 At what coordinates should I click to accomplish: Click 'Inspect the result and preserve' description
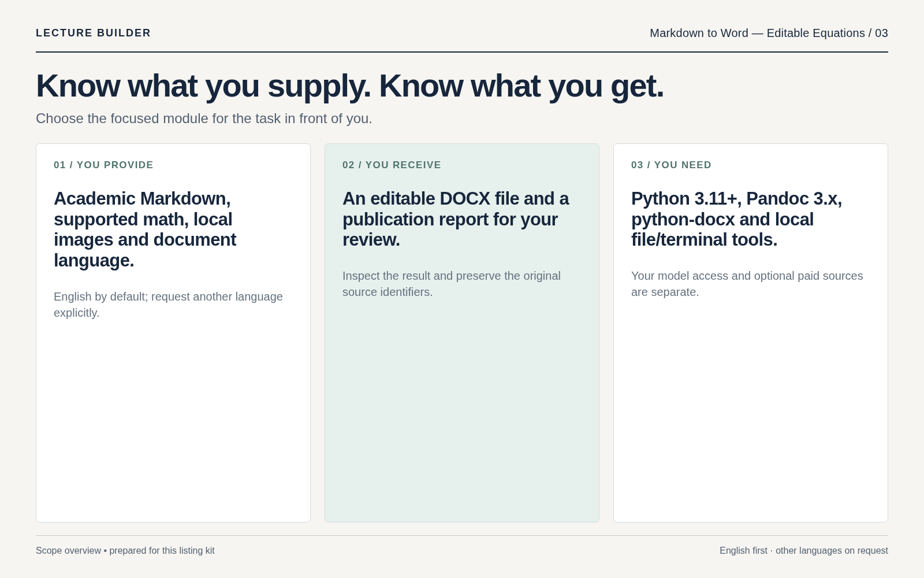click(452, 284)
